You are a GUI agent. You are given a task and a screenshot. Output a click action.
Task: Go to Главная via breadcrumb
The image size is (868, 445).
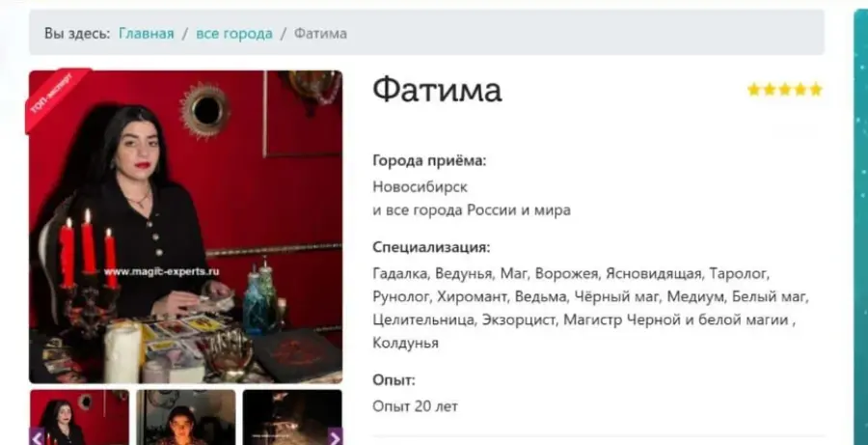point(147,33)
